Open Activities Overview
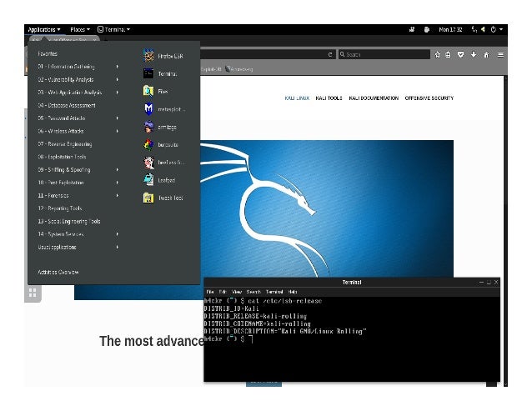This screenshot has height=411, width=532. 58,272
